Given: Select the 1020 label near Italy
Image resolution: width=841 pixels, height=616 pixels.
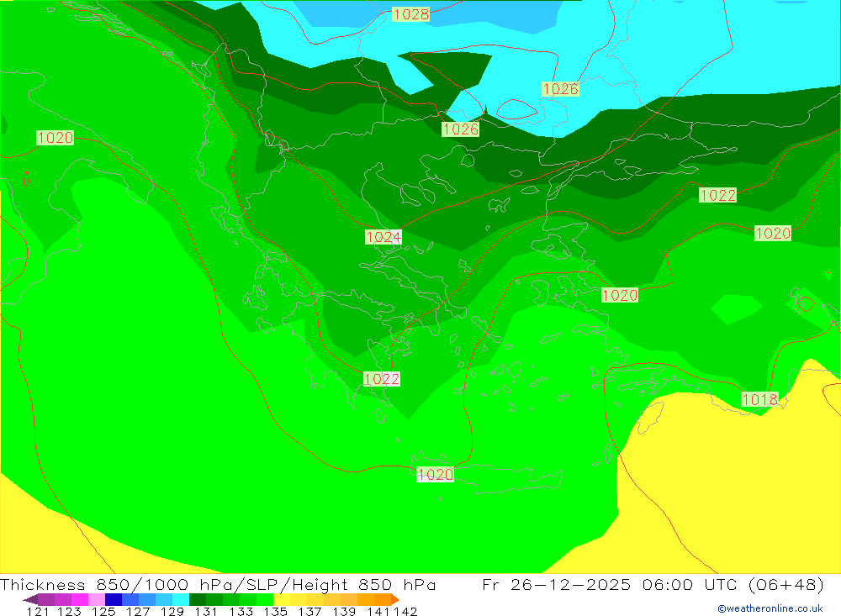Looking at the screenshot, I should (56, 138).
